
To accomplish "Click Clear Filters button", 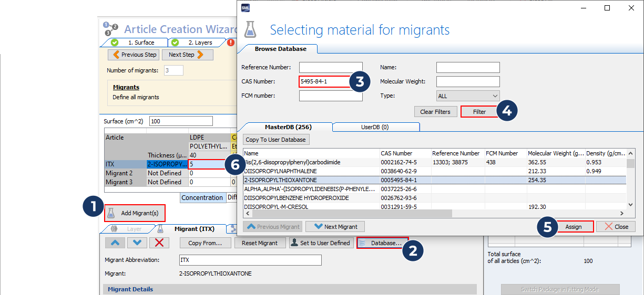I will [435, 112].
